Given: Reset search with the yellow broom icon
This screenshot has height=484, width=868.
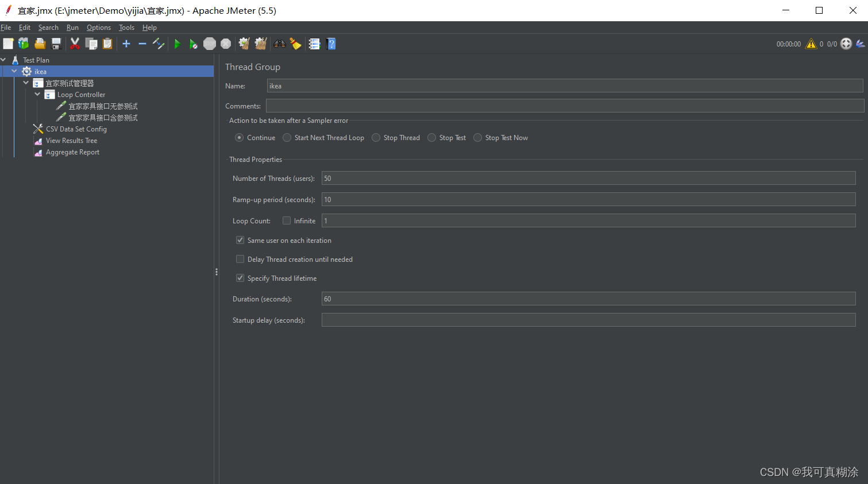Looking at the screenshot, I should click(x=296, y=44).
